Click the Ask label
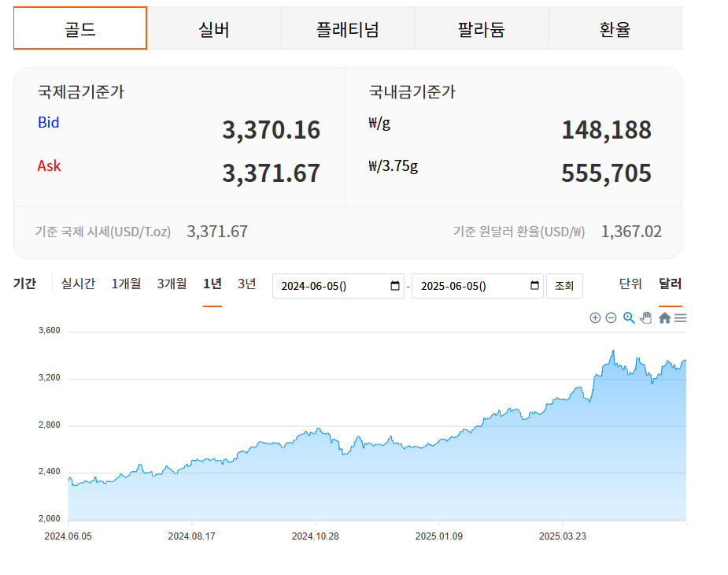The height and width of the screenshot is (575, 728). (x=49, y=165)
